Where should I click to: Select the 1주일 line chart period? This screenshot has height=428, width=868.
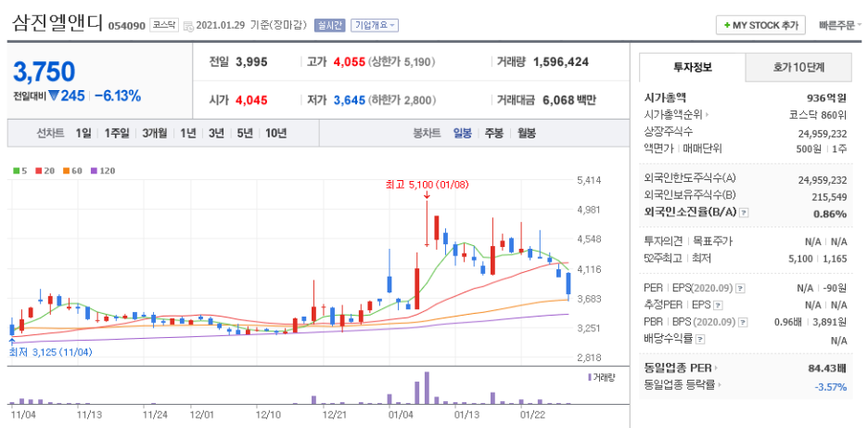coord(117,133)
